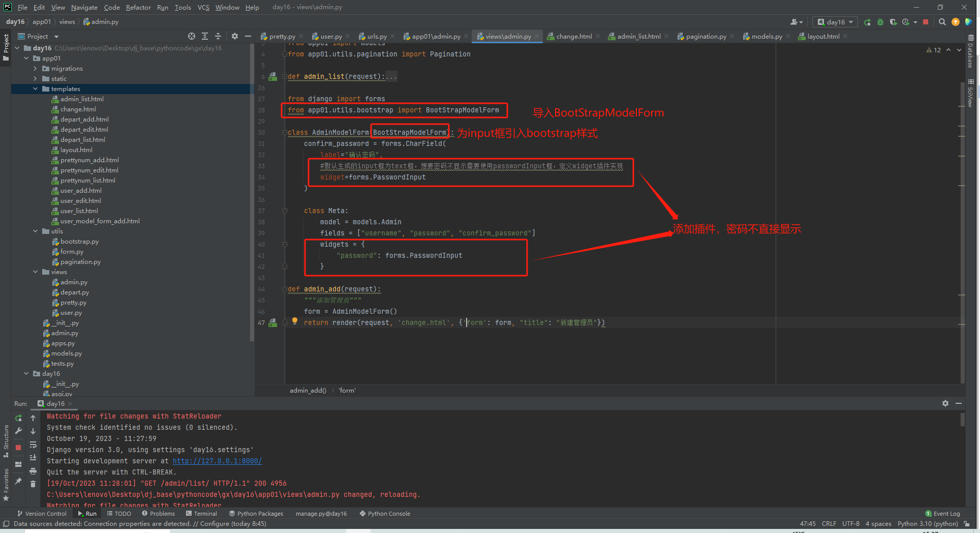Screen dimensions: 980x533
Task: Collapse all nodes in Project panel
Action: (218, 36)
